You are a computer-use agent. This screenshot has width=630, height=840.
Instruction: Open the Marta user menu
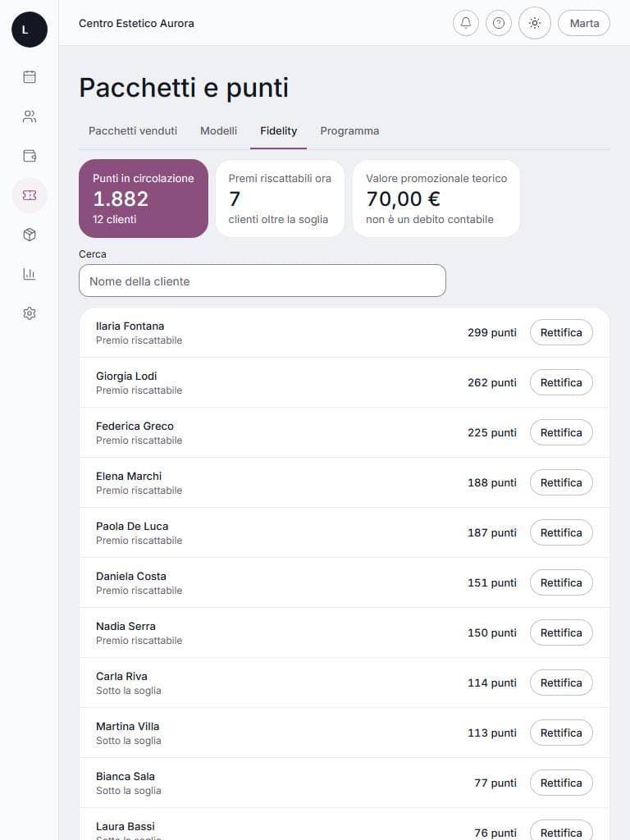click(x=584, y=23)
